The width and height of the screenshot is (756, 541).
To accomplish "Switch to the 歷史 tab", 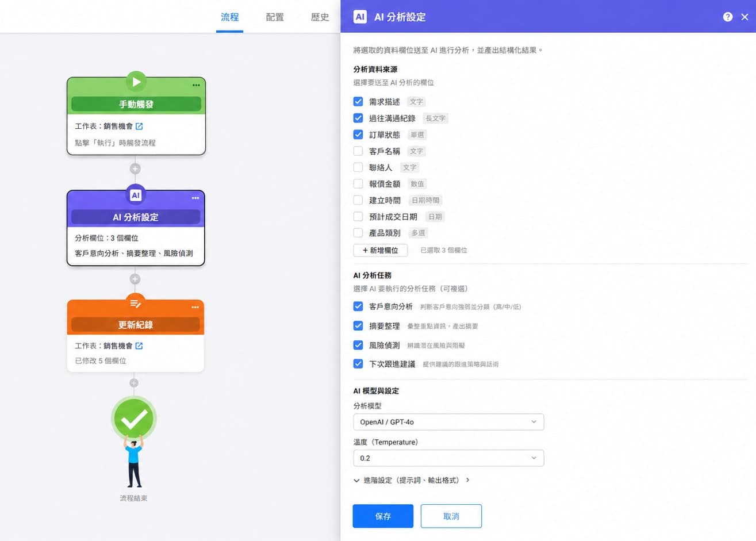I will (x=320, y=17).
